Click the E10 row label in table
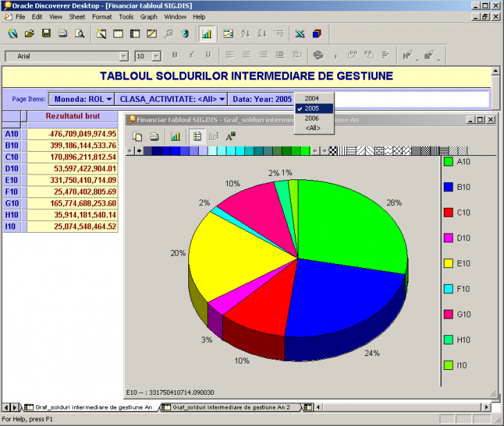The height and width of the screenshot is (426, 504). click(11, 180)
